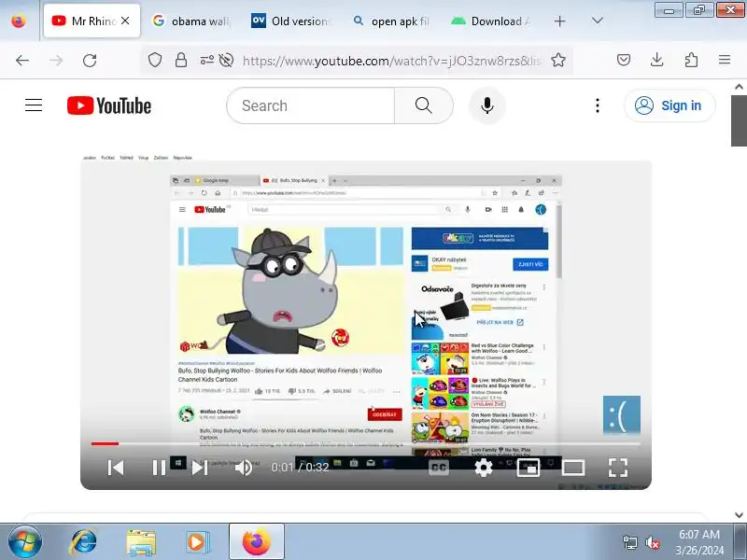Open Firefox downloads panel
Image resolution: width=747 pixels, height=560 pixels.
tap(657, 60)
